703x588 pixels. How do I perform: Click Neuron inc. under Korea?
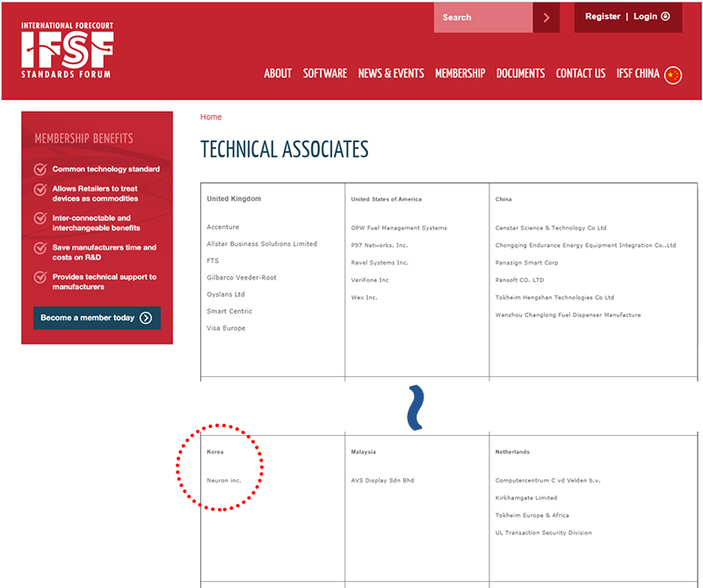point(223,481)
